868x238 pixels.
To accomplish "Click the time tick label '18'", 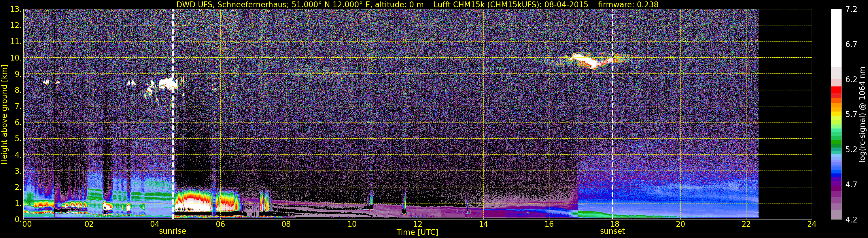I will tap(614, 224).
